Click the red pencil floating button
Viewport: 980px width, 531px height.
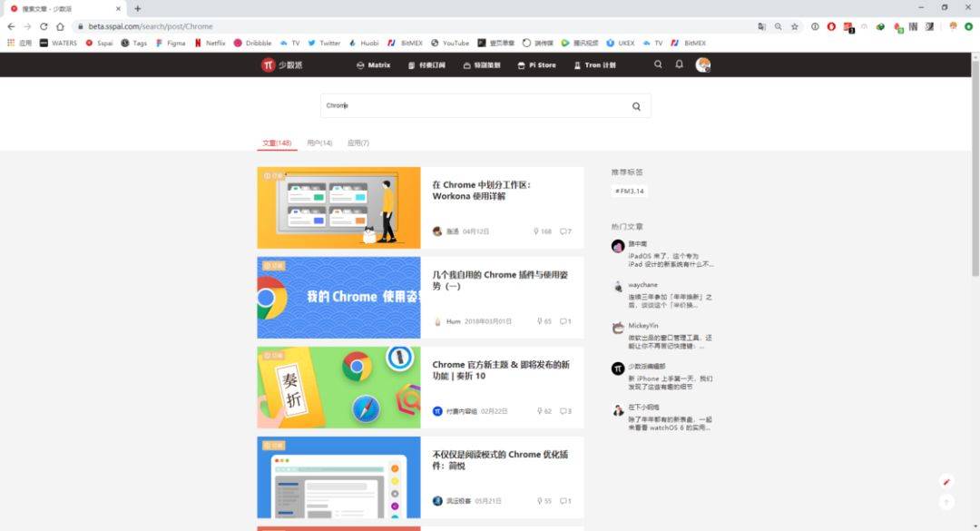(946, 482)
